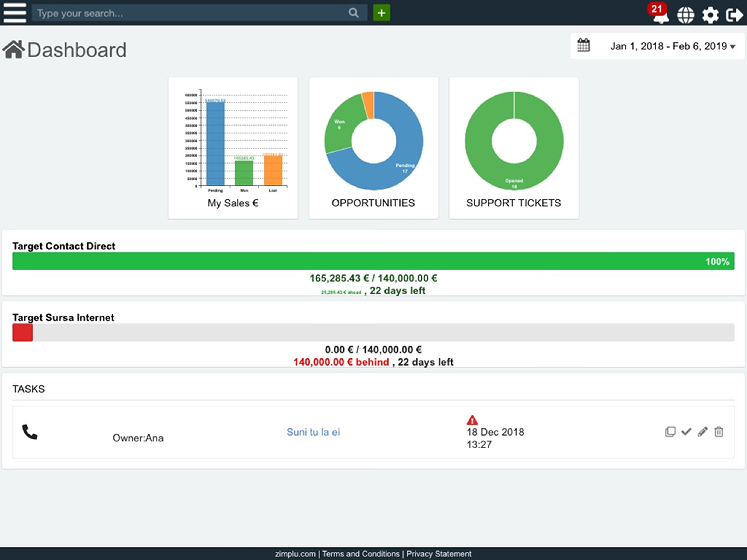The image size is (747, 560).
Task: Click the 0.00 € / 140,000.00 € text
Action: coord(373,349)
